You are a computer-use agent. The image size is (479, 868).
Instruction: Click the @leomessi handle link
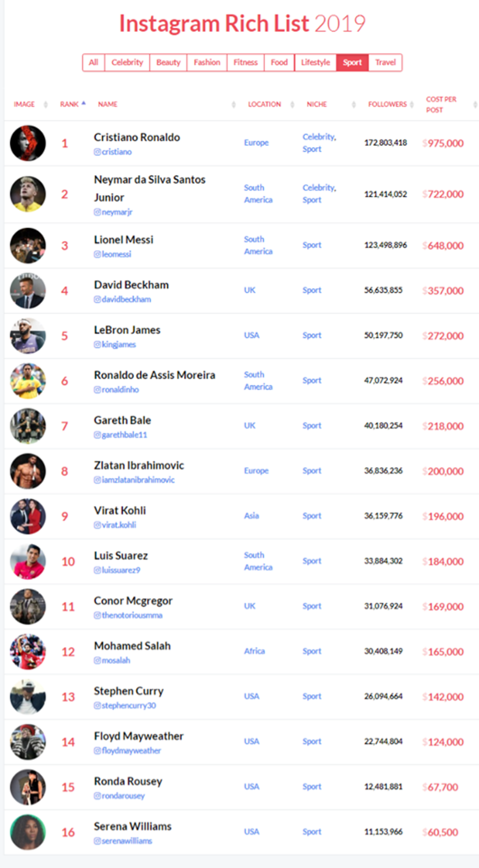[x=113, y=254]
